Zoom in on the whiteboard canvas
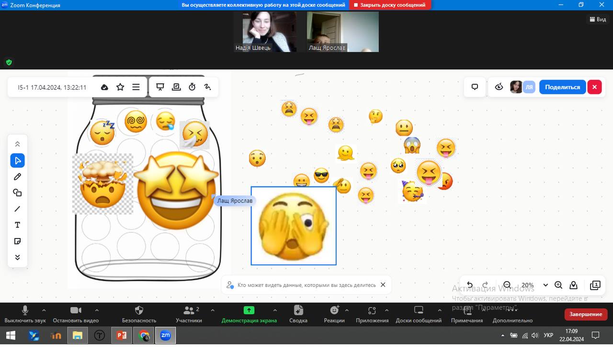The width and height of the screenshot is (613, 364). pyautogui.click(x=558, y=285)
